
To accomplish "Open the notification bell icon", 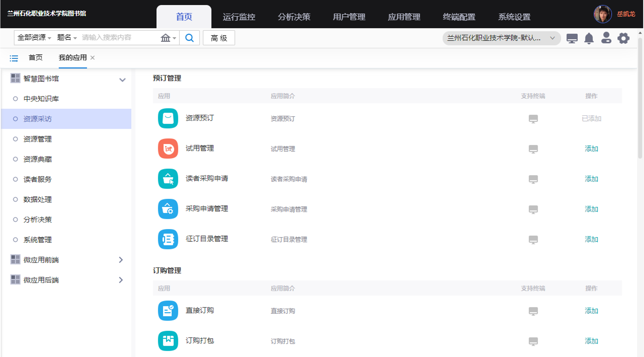I will [589, 39].
